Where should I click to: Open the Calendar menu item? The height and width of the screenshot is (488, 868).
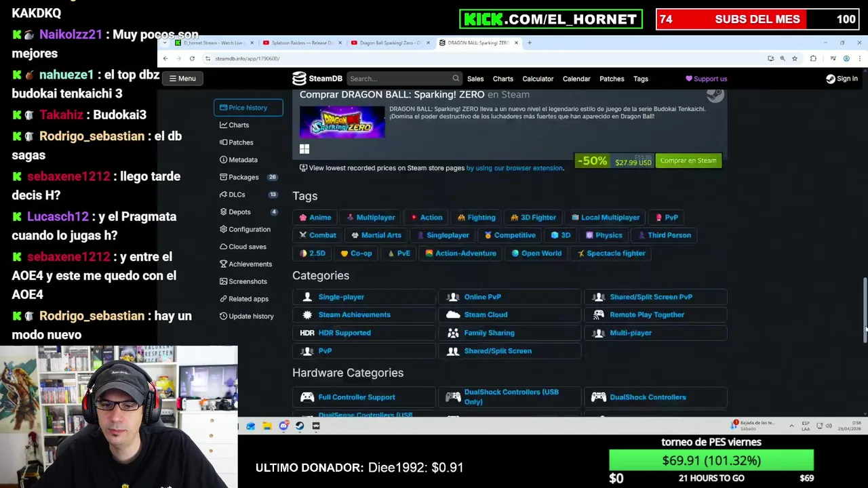[x=576, y=79]
